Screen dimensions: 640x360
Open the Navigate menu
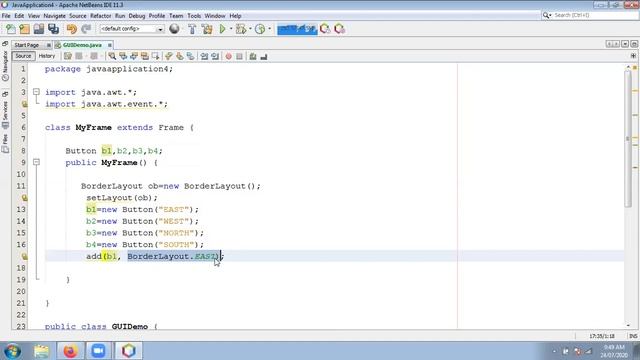pos(54,16)
